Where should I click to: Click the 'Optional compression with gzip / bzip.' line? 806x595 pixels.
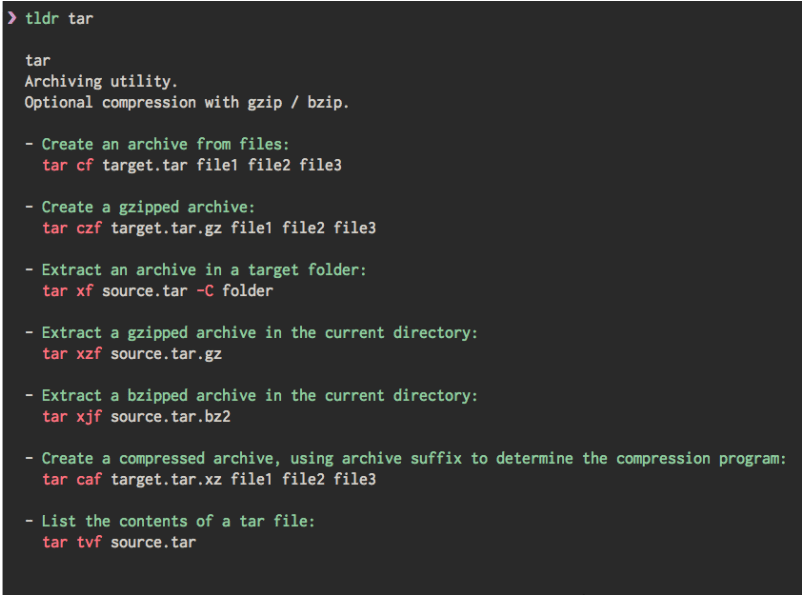[187, 102]
